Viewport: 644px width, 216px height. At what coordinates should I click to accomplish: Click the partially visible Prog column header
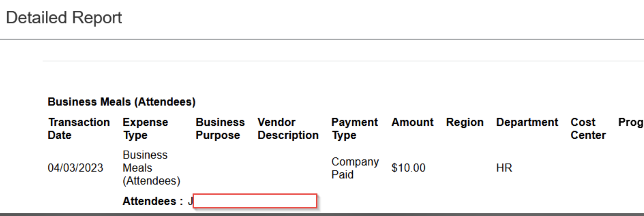click(x=631, y=122)
